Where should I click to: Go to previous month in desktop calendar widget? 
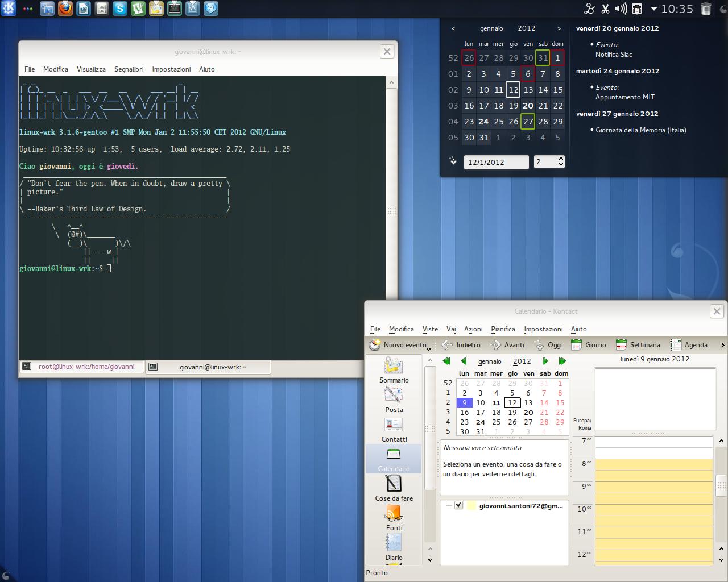[x=453, y=28]
